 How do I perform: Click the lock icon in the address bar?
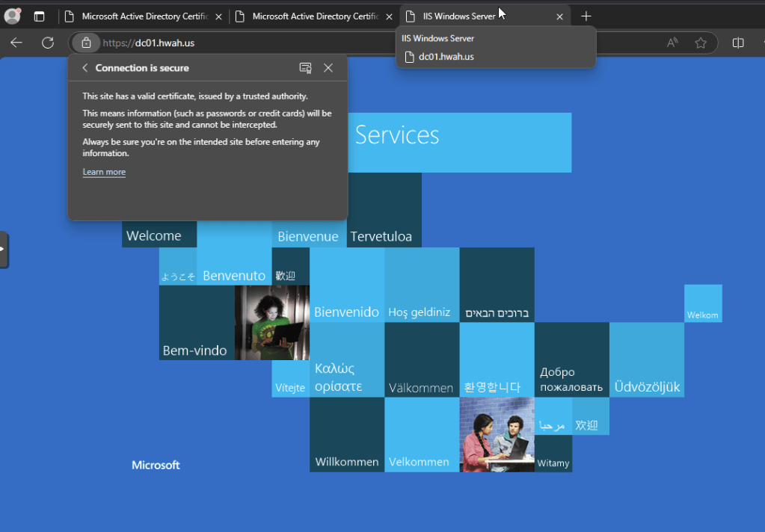(x=86, y=43)
